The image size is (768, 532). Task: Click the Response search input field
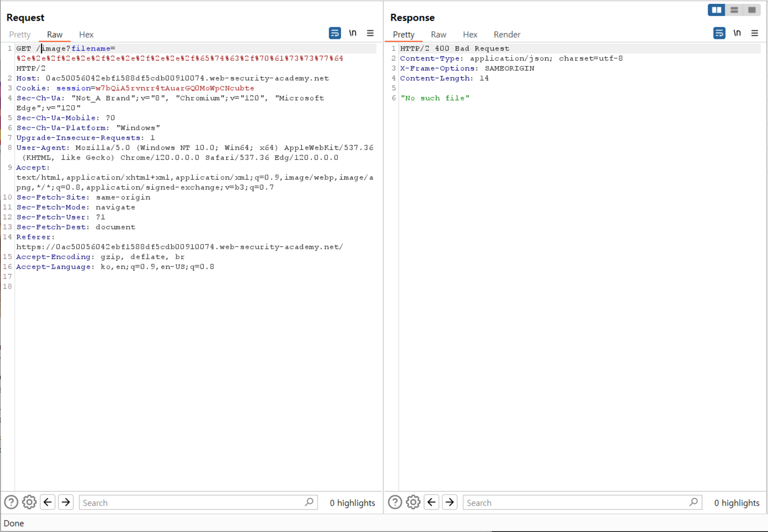(575, 503)
